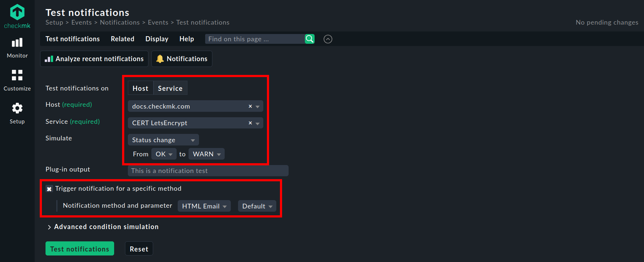This screenshot has width=644, height=262.
Task: Open the Customize sidebar menu
Action: 17,80
